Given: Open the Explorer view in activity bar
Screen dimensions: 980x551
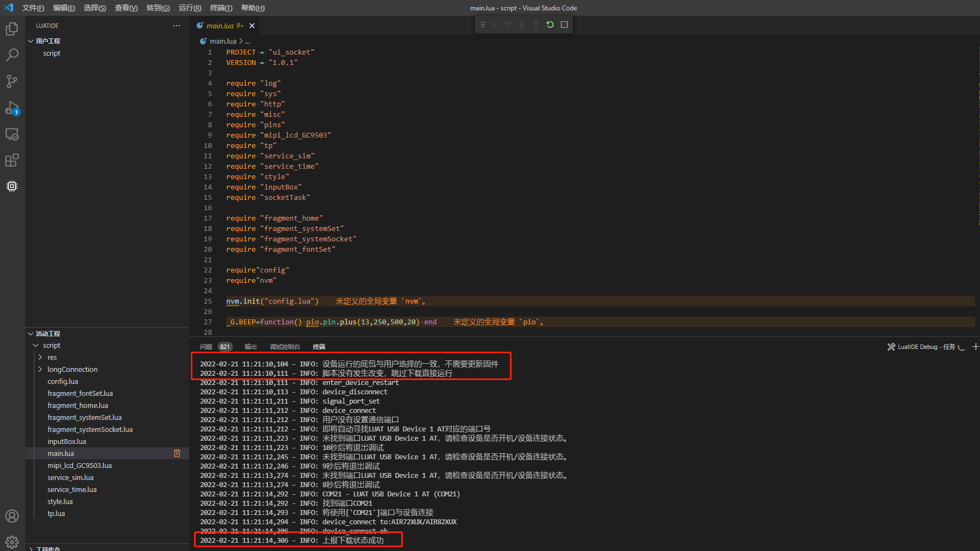Looking at the screenshot, I should tap(12, 29).
